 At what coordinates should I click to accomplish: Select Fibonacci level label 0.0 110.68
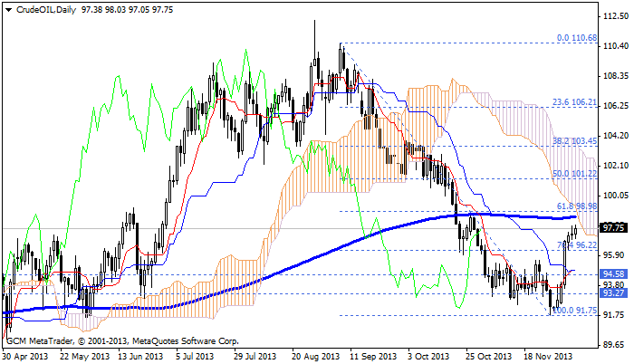(x=576, y=38)
